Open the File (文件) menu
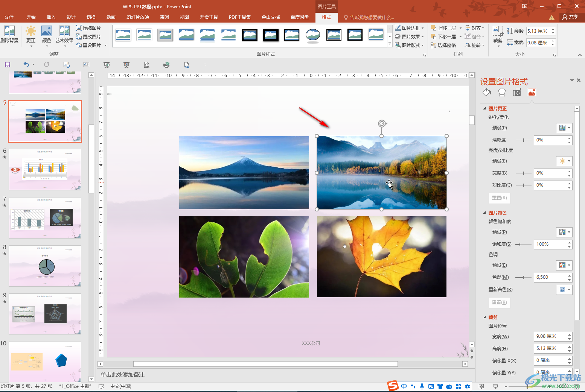The height and width of the screenshot is (392, 585). click(x=9, y=17)
